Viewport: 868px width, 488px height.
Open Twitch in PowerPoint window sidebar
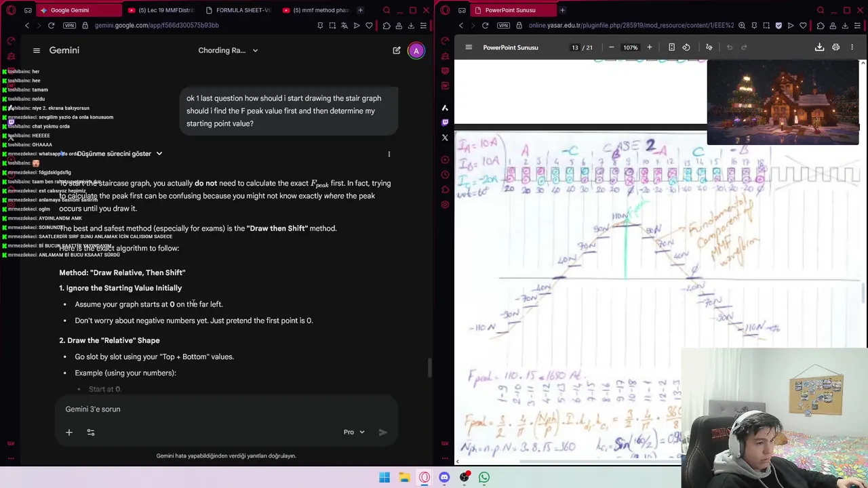coord(445,123)
